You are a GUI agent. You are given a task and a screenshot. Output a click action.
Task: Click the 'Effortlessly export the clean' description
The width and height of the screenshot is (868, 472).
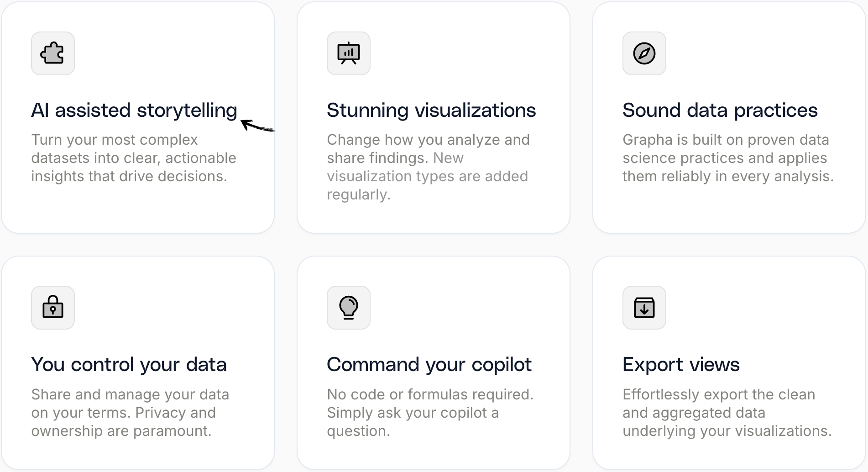727,413
